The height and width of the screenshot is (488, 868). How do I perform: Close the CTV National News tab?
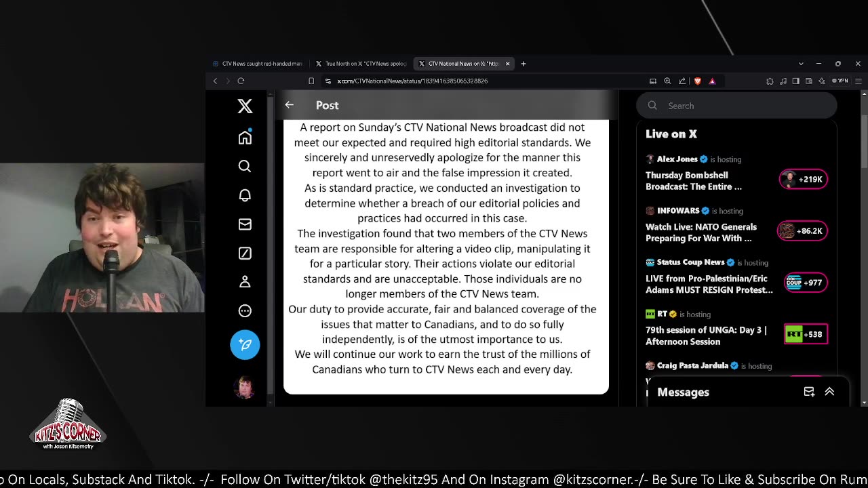pyautogui.click(x=507, y=64)
